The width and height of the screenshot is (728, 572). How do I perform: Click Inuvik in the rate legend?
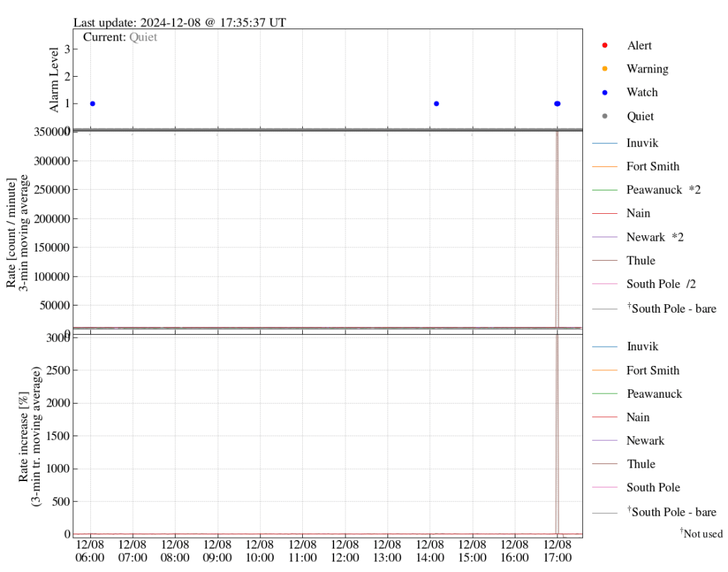click(642, 143)
